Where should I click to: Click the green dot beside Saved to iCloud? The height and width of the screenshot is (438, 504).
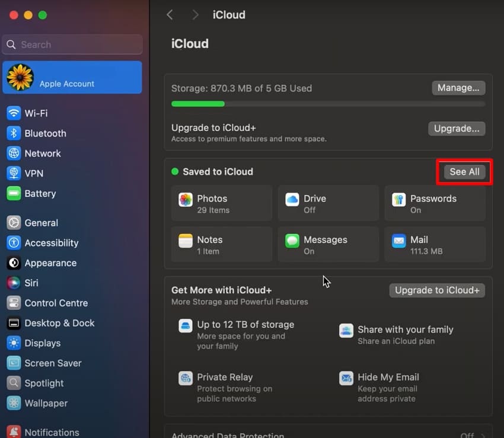[175, 172]
